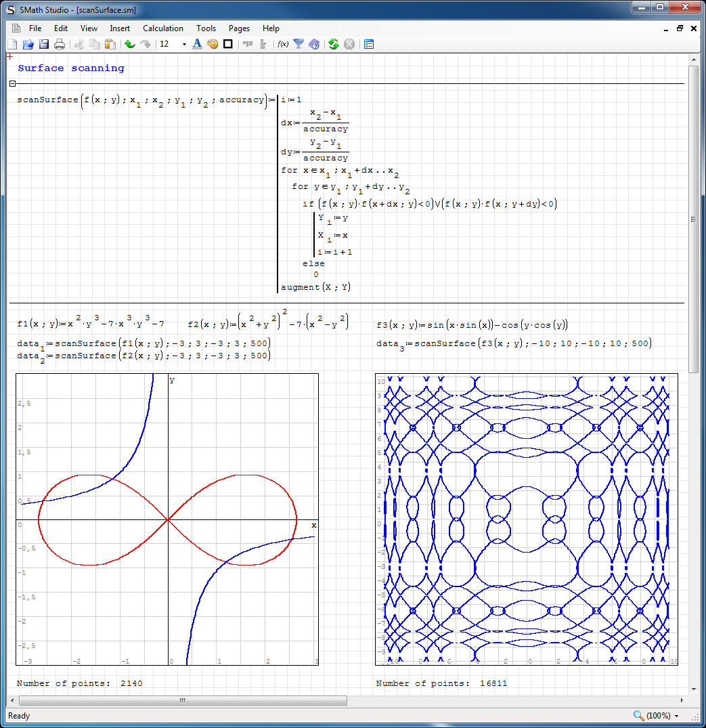Viewport: 706px width, 728px height.
Task: Create a new worksheet document
Action: click(12, 45)
